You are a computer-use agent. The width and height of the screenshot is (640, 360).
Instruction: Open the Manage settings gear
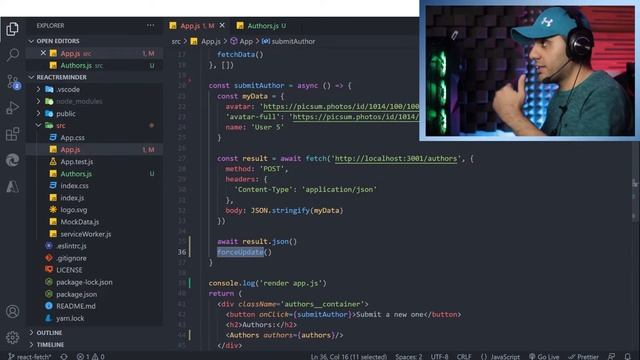coord(12,337)
